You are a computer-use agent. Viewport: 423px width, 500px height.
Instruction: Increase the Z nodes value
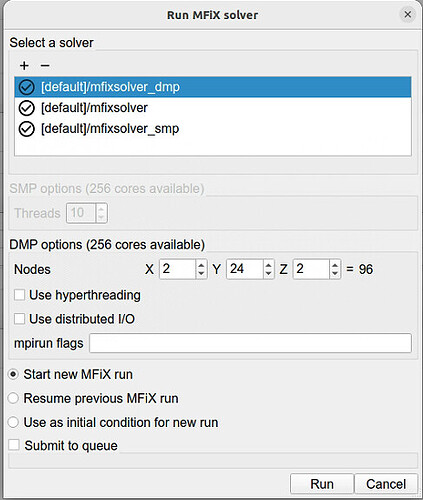click(x=335, y=265)
